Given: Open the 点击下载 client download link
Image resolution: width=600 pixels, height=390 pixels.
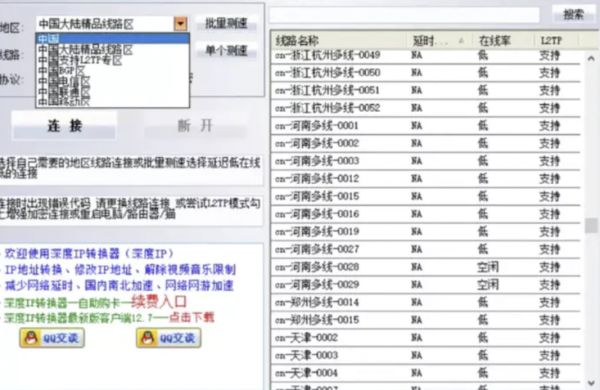Looking at the screenshot, I should [192, 318].
